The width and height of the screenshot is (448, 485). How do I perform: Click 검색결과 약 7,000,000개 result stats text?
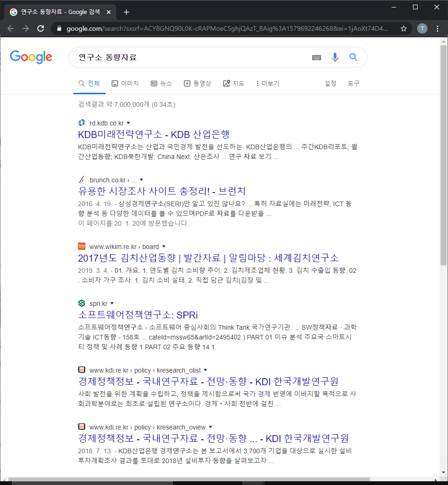(126, 104)
